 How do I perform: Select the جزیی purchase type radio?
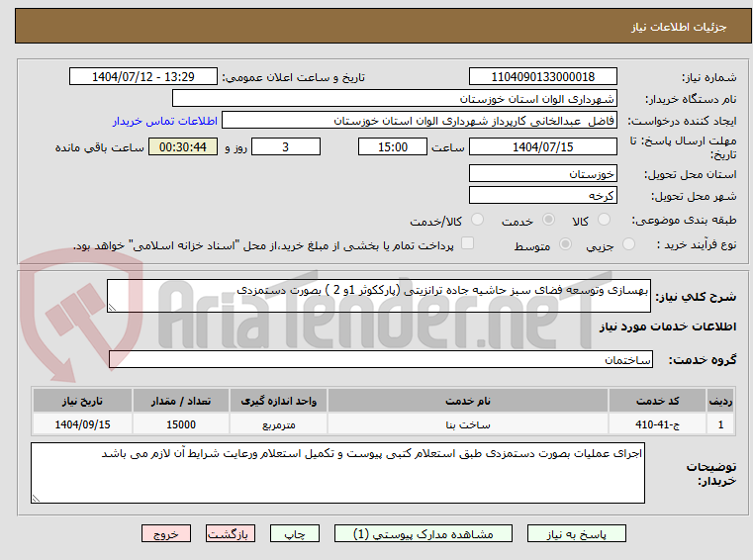628,244
